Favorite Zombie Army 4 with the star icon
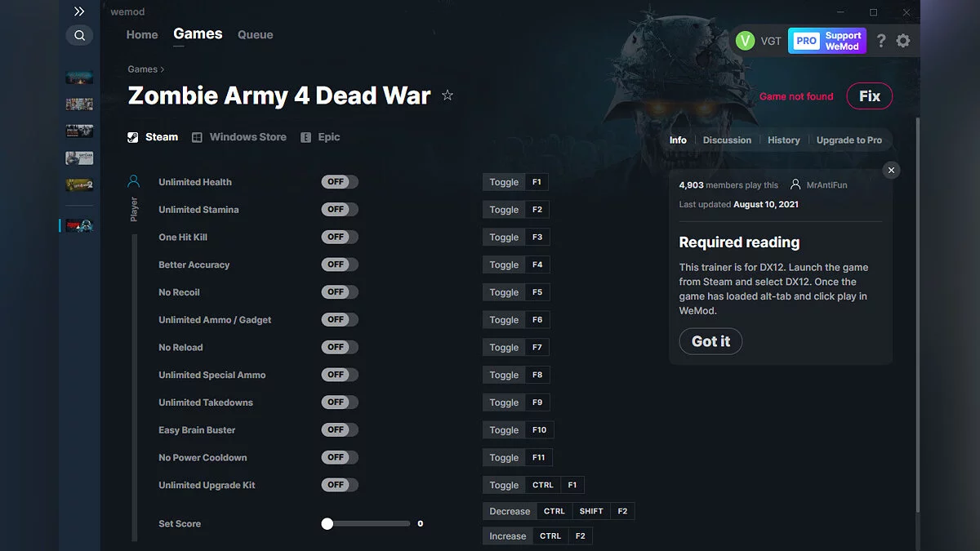Image resolution: width=980 pixels, height=551 pixels. click(x=447, y=95)
